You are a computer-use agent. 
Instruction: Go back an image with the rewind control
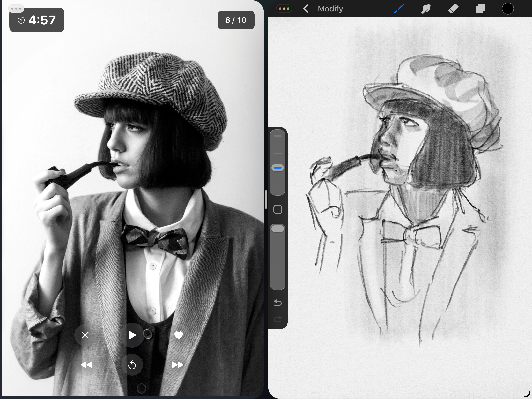(87, 365)
